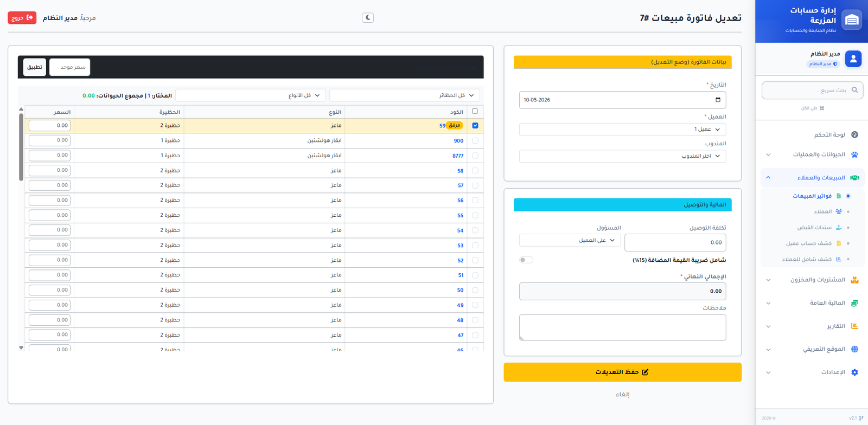This screenshot has width=868, height=425.
Task: Click the users icon next to العملاء
Action: click(839, 211)
